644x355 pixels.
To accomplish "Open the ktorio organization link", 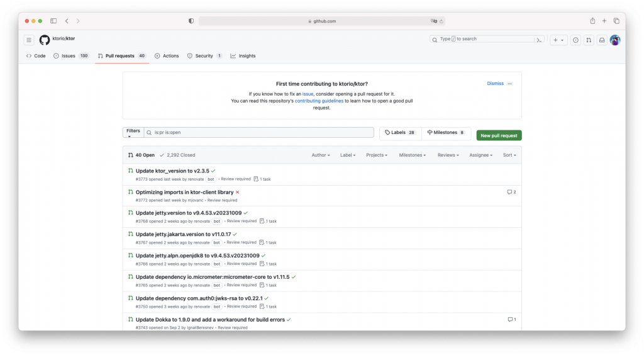I will click(58, 38).
